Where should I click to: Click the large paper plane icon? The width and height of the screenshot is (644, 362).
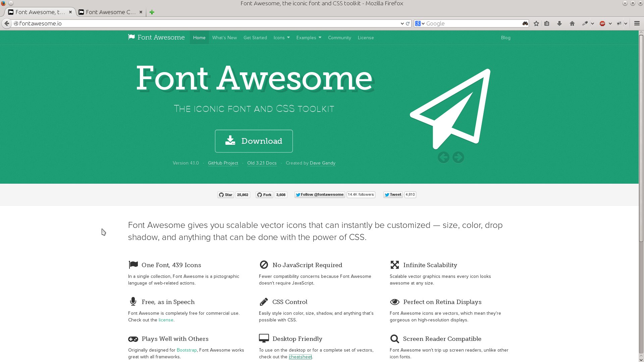pos(450,109)
